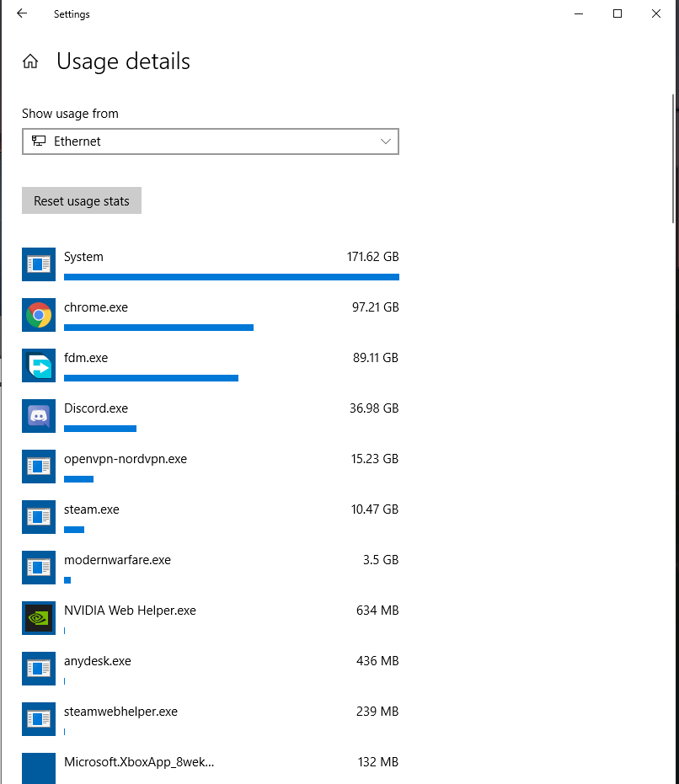The image size is (679, 784).
Task: Click the 10.47 GB value
Action: point(375,509)
